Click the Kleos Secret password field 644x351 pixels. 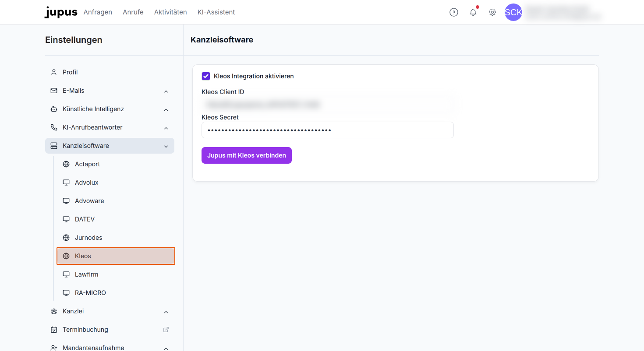pos(328,130)
